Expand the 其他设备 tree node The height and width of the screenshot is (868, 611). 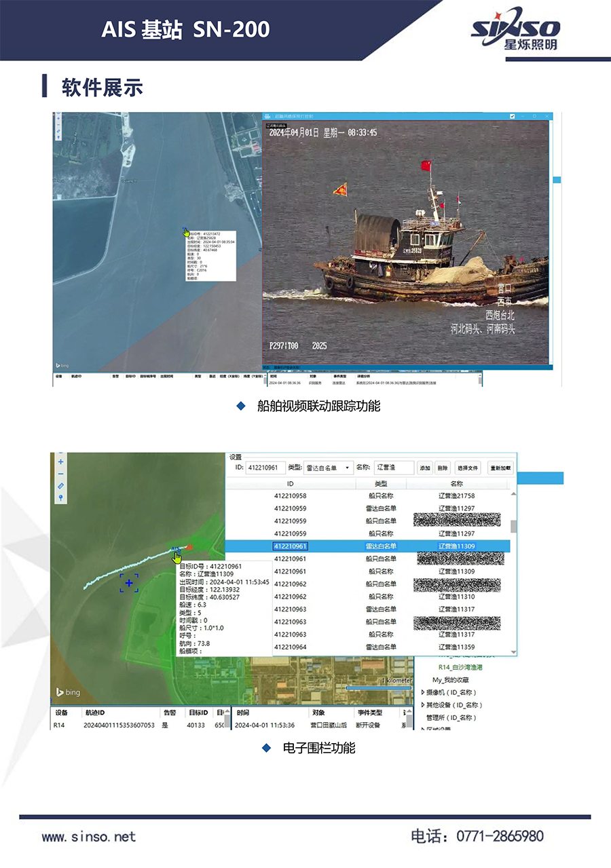424,705
